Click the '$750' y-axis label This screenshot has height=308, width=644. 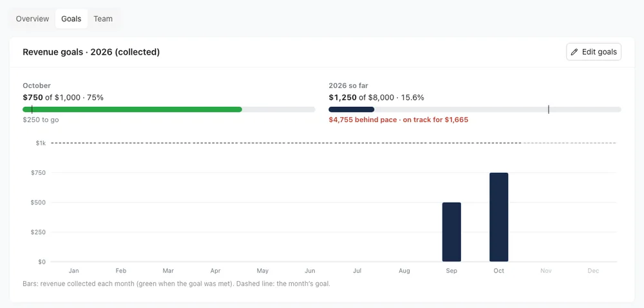[x=38, y=173]
